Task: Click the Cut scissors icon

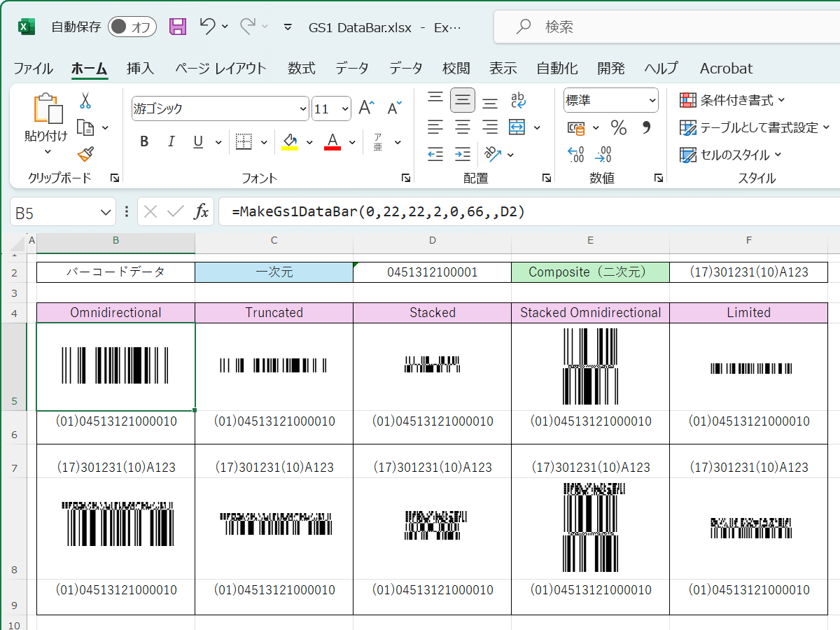Action: [x=85, y=101]
